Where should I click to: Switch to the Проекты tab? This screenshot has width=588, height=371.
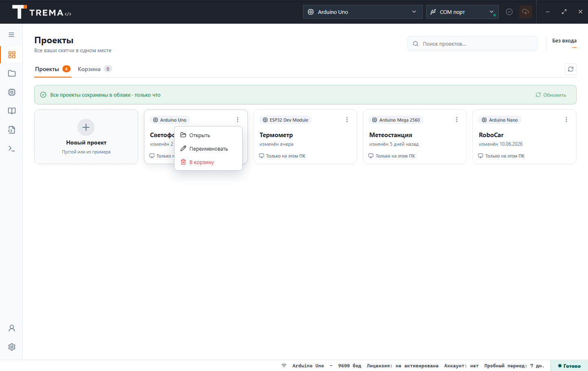[x=53, y=69]
